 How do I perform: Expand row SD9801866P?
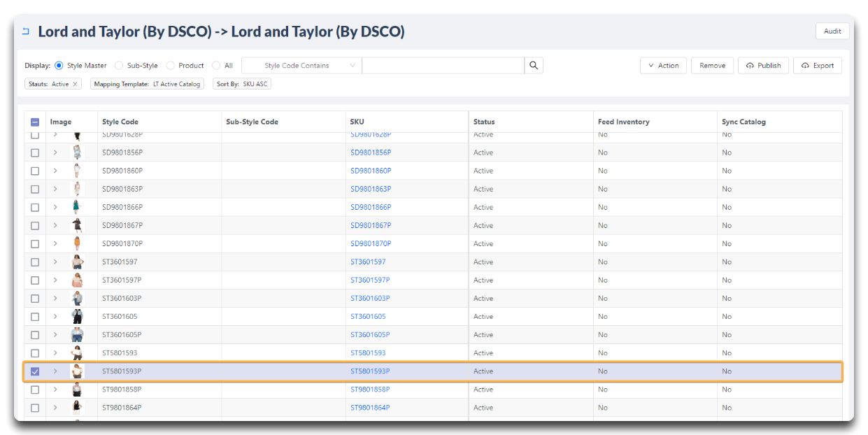[x=55, y=207]
